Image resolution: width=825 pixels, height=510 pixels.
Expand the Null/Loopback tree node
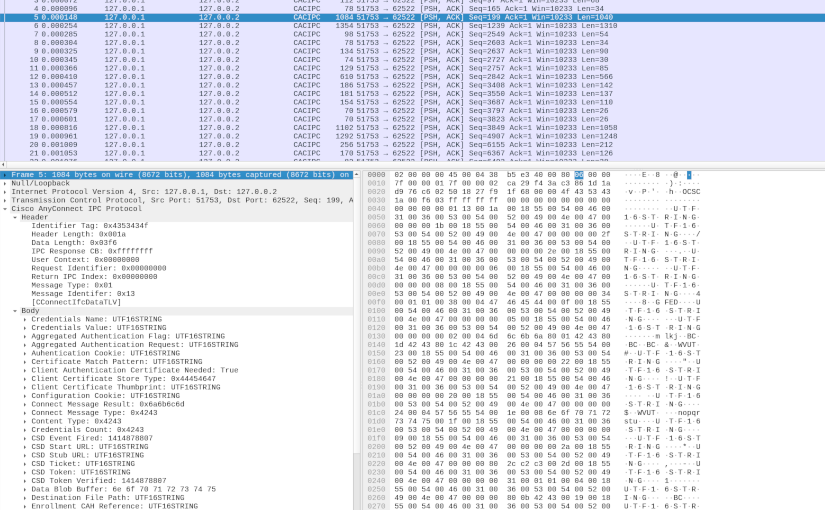pos(5,183)
